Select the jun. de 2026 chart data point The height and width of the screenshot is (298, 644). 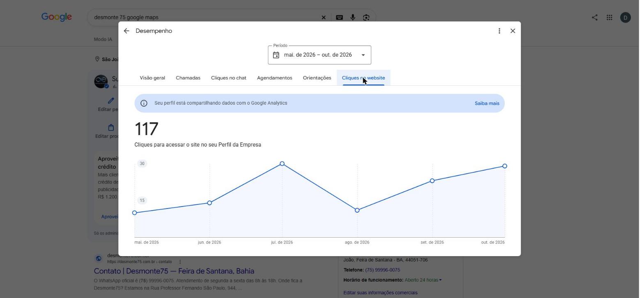click(209, 203)
